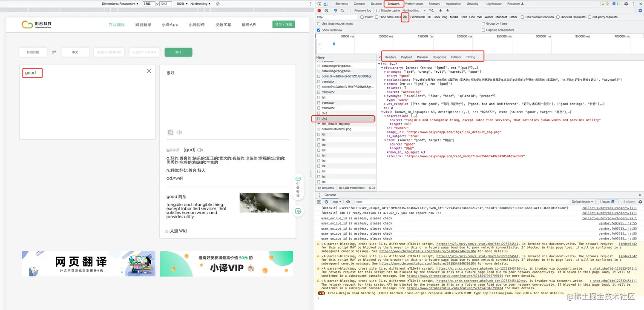Expand the synonym array node
644x310 pixels.
[x=385, y=96]
